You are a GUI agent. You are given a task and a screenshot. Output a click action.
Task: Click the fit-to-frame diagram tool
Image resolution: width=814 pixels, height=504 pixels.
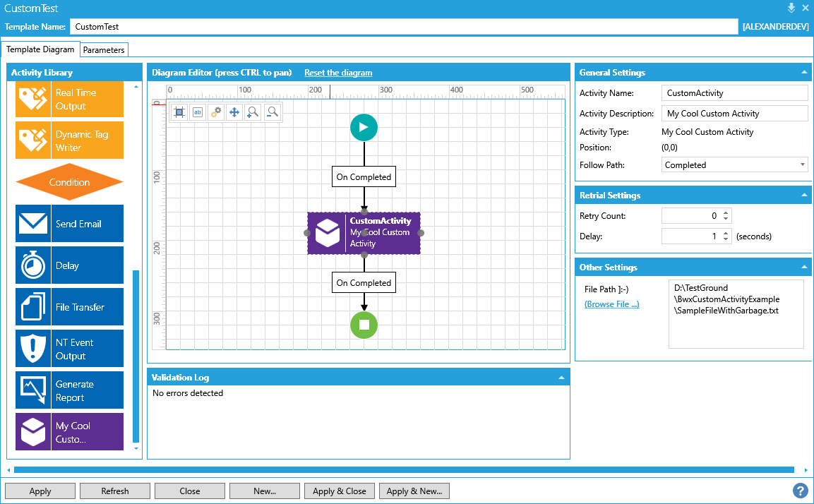tap(179, 112)
